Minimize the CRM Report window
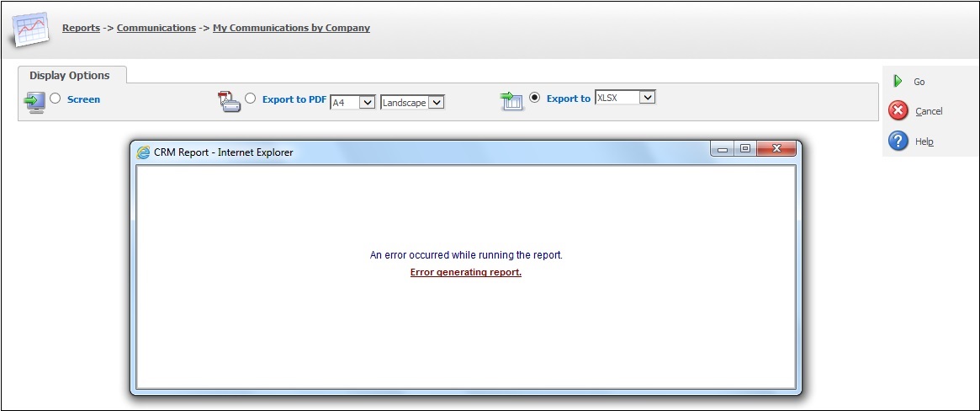The width and height of the screenshot is (980, 411). (723, 149)
